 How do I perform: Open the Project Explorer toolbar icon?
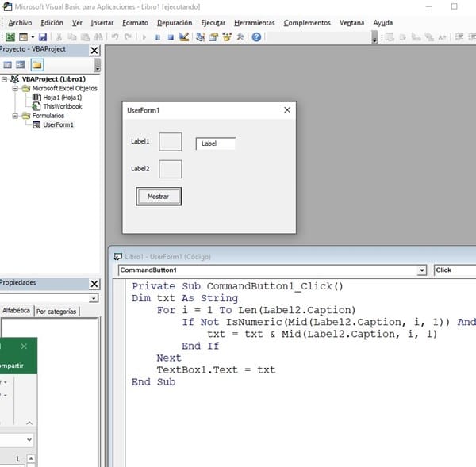tap(202, 37)
